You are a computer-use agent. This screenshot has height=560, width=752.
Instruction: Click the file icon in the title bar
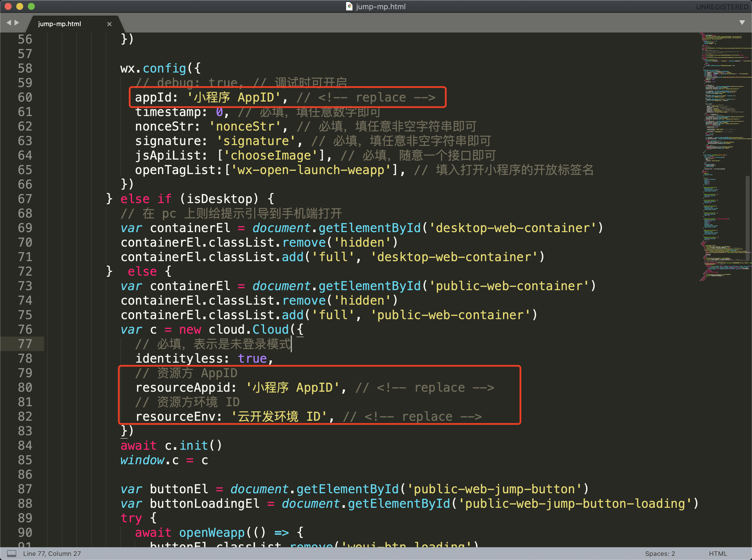(349, 6)
